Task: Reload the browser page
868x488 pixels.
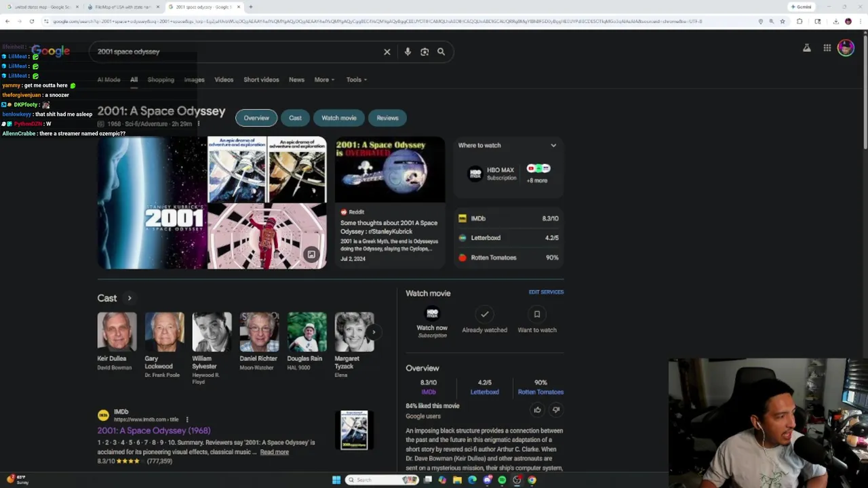Action: (31, 21)
